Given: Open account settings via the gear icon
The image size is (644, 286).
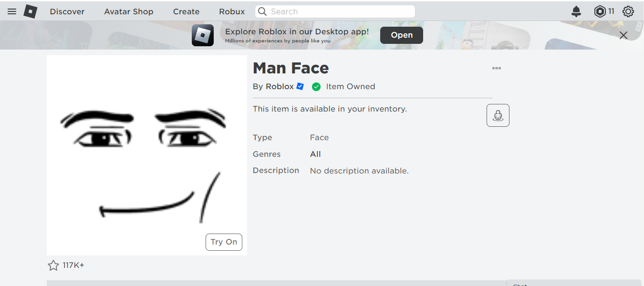Looking at the screenshot, I should (x=628, y=11).
